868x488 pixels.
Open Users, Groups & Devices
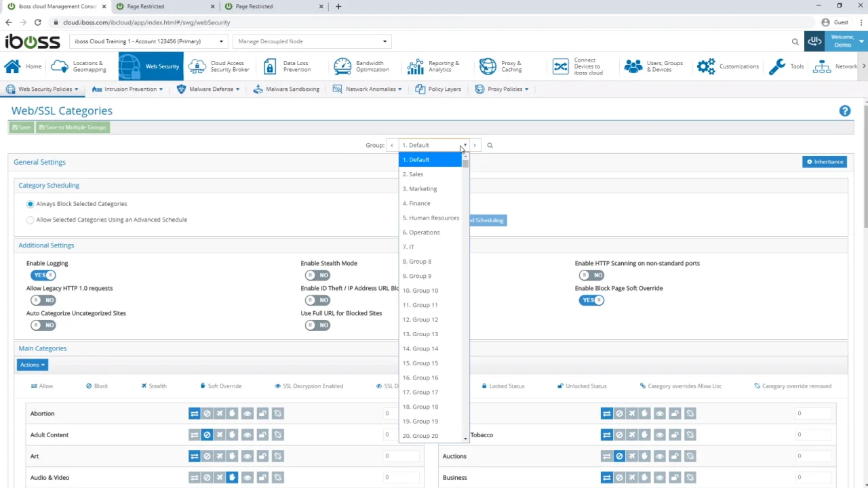654,66
